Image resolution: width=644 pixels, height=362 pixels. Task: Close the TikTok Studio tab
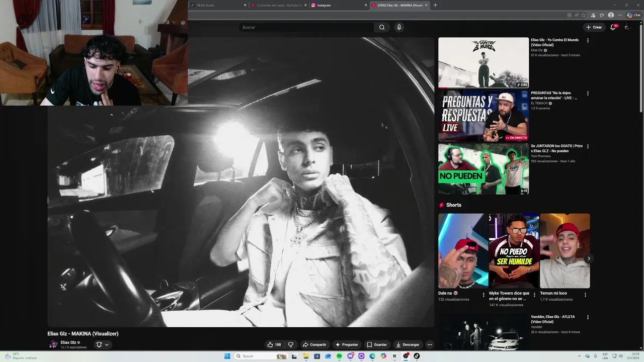tap(245, 5)
